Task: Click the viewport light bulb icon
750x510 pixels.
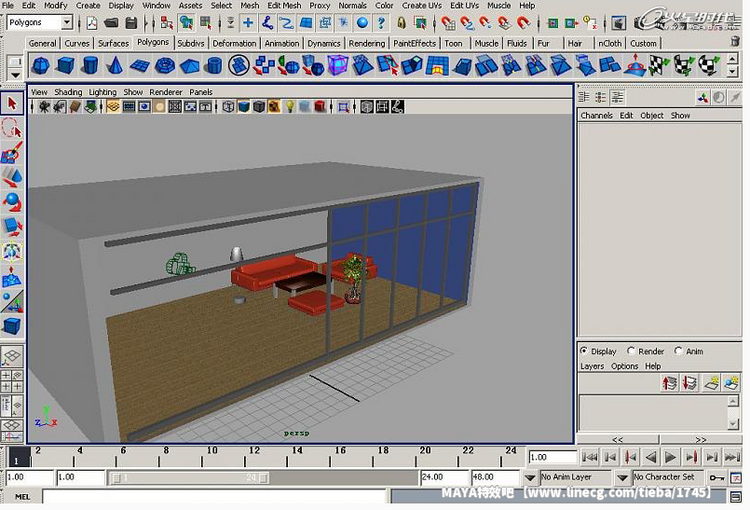Action: 289,107
